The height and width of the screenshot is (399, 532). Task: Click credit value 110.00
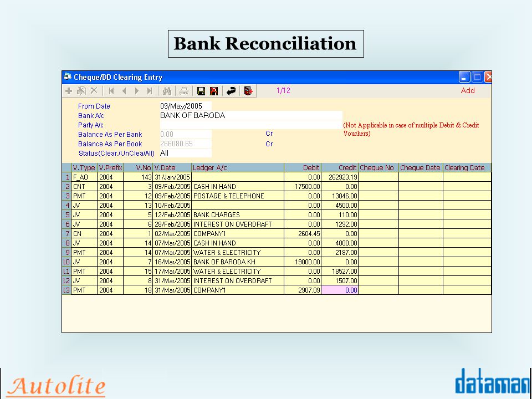point(340,215)
